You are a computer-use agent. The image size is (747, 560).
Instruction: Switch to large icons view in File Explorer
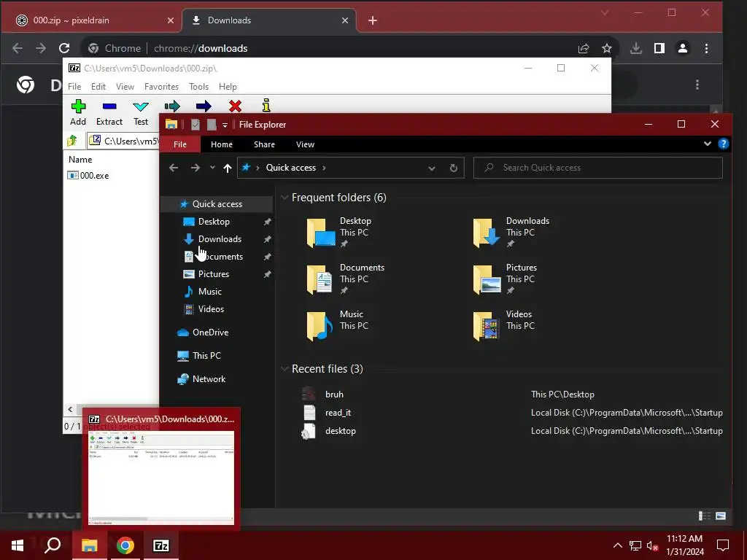click(721, 516)
